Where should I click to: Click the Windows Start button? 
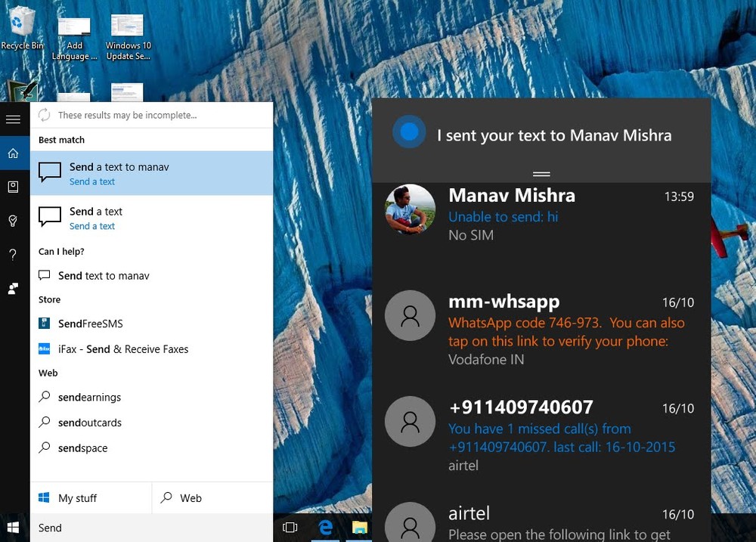pos(13,528)
